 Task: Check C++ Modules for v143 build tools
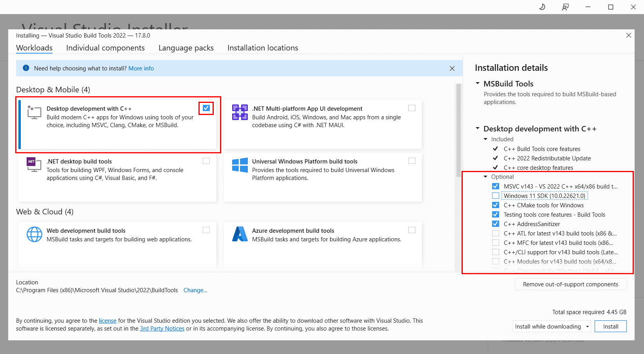point(496,261)
